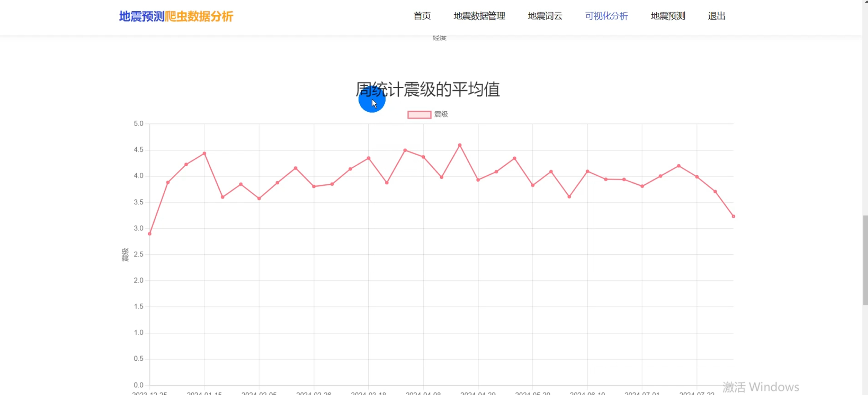Click the first data point on the line chart
This screenshot has height=395, width=868.
pyautogui.click(x=149, y=233)
